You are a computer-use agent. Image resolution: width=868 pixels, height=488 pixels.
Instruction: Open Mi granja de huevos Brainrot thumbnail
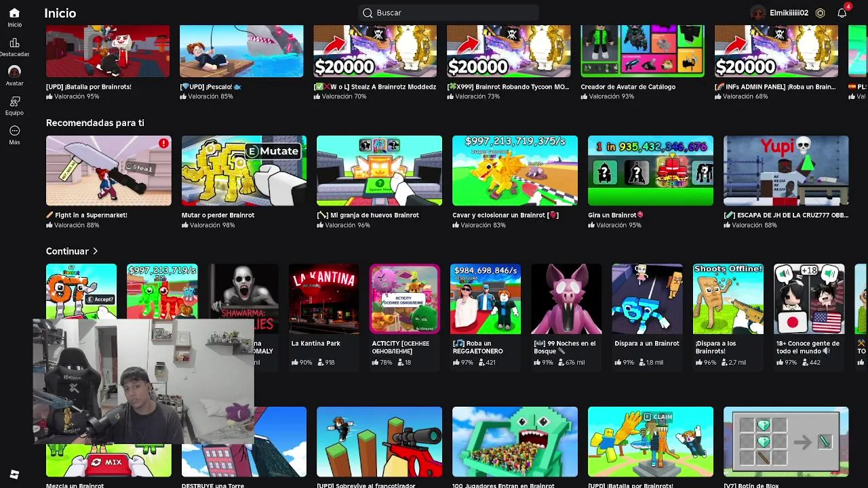point(379,171)
